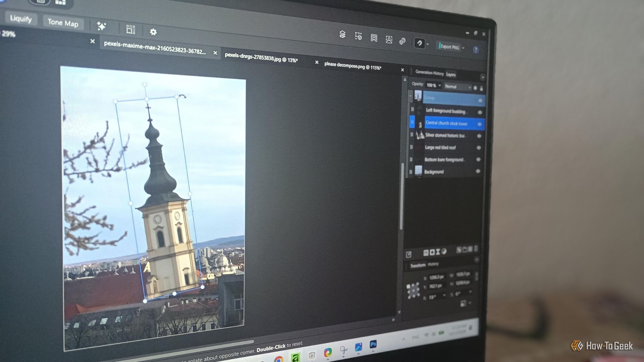This screenshot has height=362, width=644.
Task: Open the Export PNG format dropdown arrow
Action: point(464,48)
